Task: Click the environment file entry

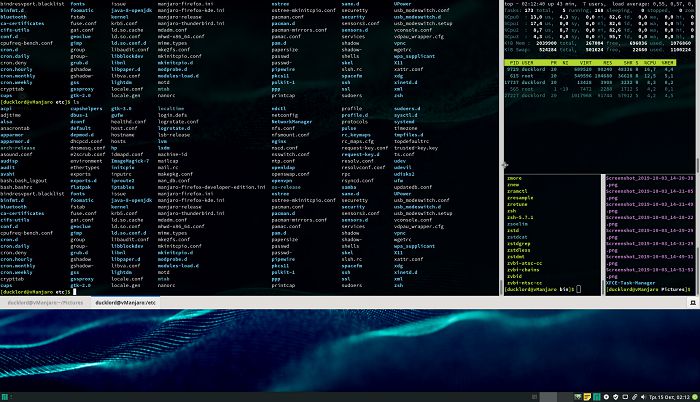Action: [x=86, y=161]
